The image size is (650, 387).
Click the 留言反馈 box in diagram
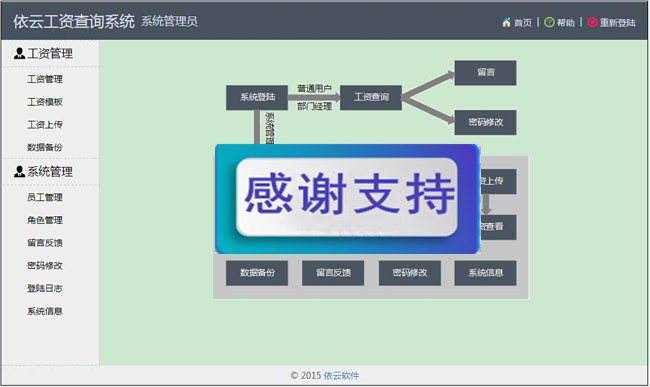pyautogui.click(x=333, y=273)
